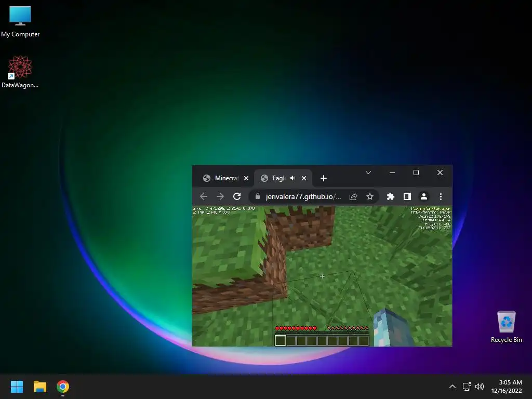The height and width of the screenshot is (399, 532).
Task: Minimize the Chrome window
Action: point(392,172)
